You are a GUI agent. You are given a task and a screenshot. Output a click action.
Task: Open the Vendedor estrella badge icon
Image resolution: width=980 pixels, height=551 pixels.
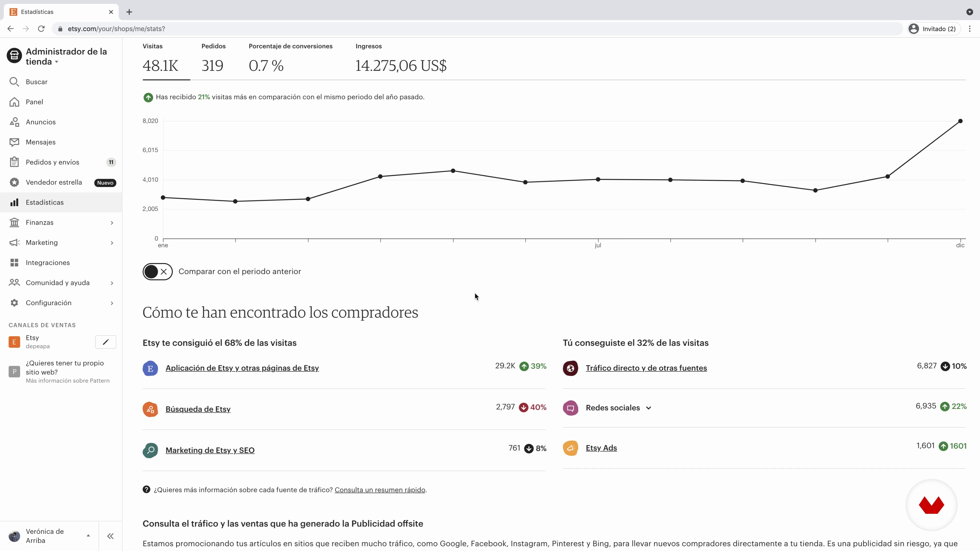click(x=14, y=182)
